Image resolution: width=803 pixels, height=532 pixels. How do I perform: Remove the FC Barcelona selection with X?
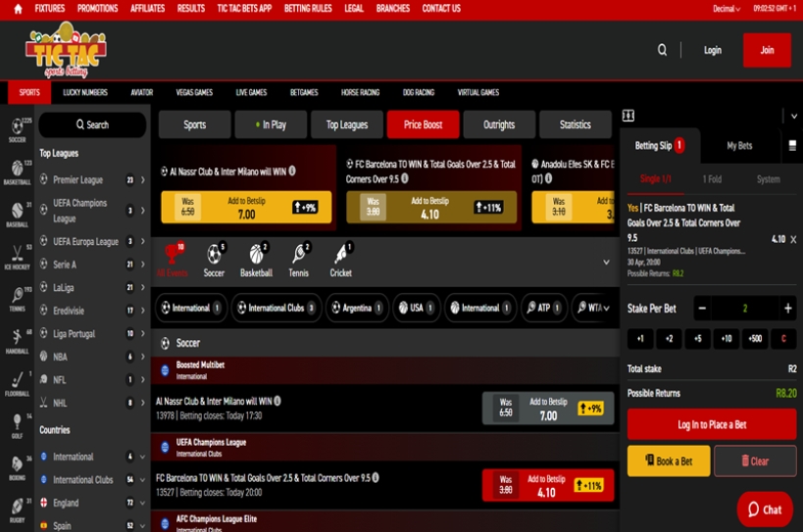(793, 239)
